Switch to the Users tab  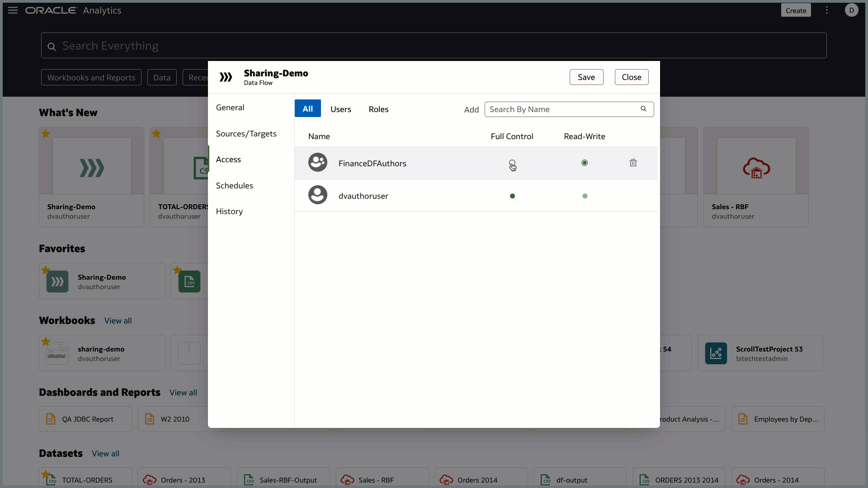(340, 109)
